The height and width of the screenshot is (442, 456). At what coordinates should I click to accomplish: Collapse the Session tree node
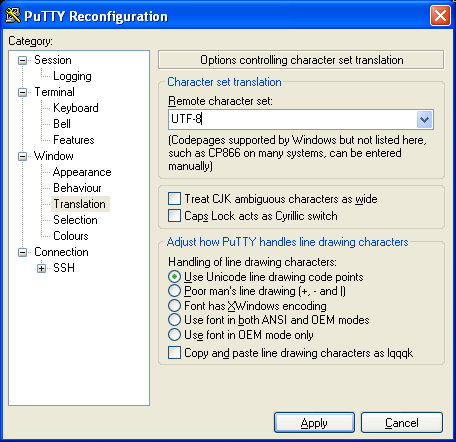click(22, 60)
